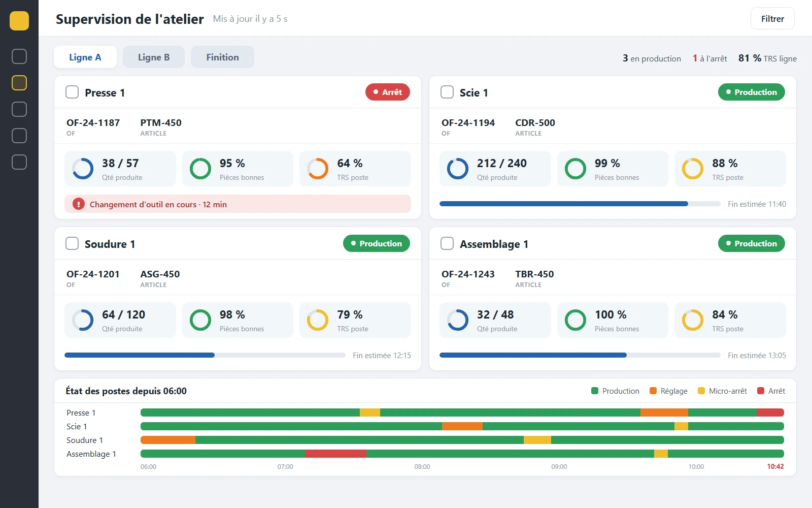The width and height of the screenshot is (812, 508).
Task: Click the red alert icon in Presse 1
Action: (79, 204)
